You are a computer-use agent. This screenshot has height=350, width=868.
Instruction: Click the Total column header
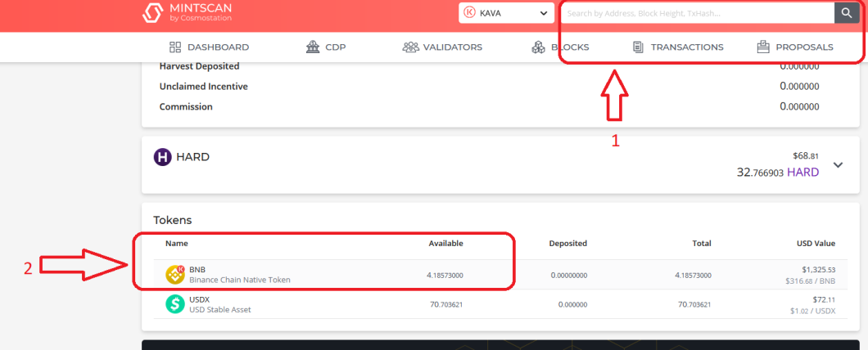(701, 244)
